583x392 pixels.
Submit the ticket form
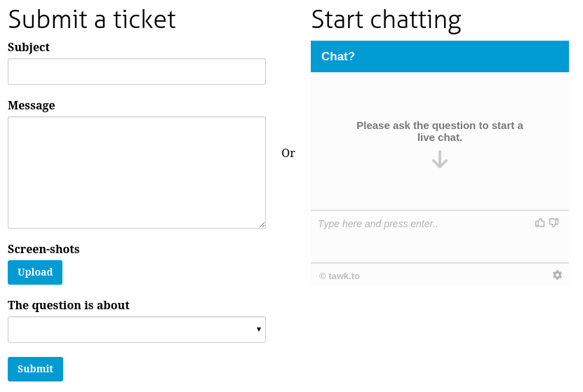(x=35, y=369)
